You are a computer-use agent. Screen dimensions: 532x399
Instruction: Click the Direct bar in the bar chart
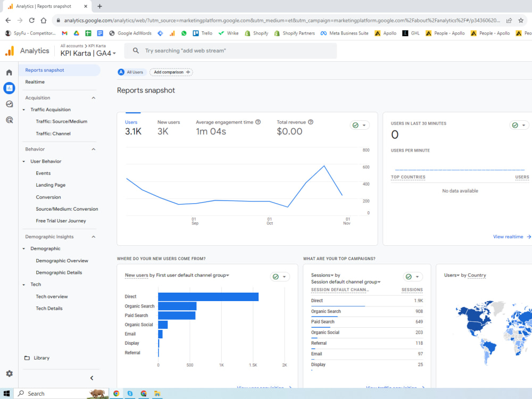point(209,297)
